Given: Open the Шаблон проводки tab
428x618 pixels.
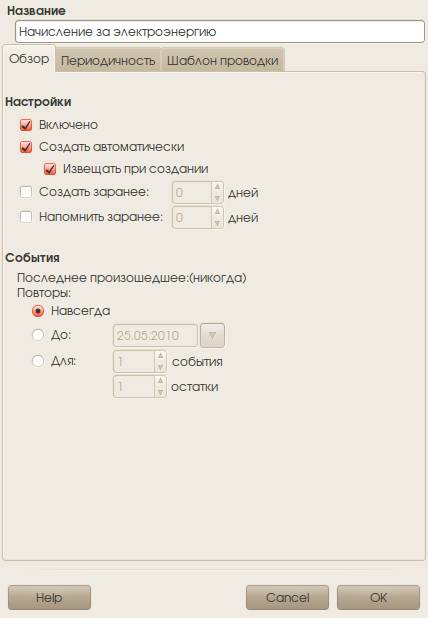Looking at the screenshot, I should tap(222, 60).
